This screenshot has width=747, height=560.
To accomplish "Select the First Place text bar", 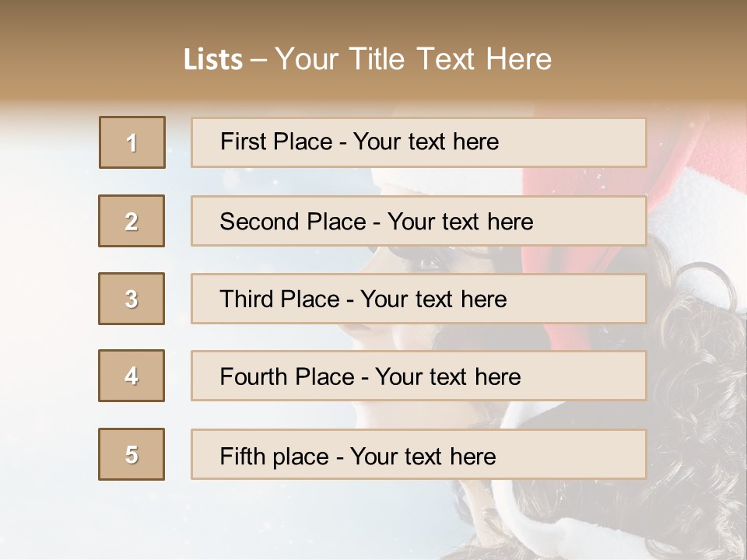I will point(419,142).
